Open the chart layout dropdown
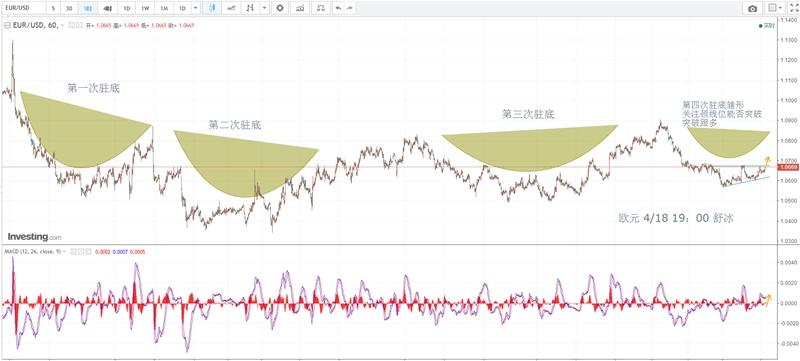This screenshot has width=800, height=361. click(x=776, y=9)
